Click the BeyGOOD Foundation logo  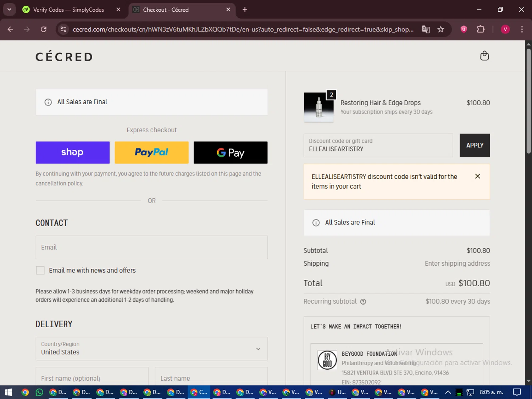click(x=327, y=360)
